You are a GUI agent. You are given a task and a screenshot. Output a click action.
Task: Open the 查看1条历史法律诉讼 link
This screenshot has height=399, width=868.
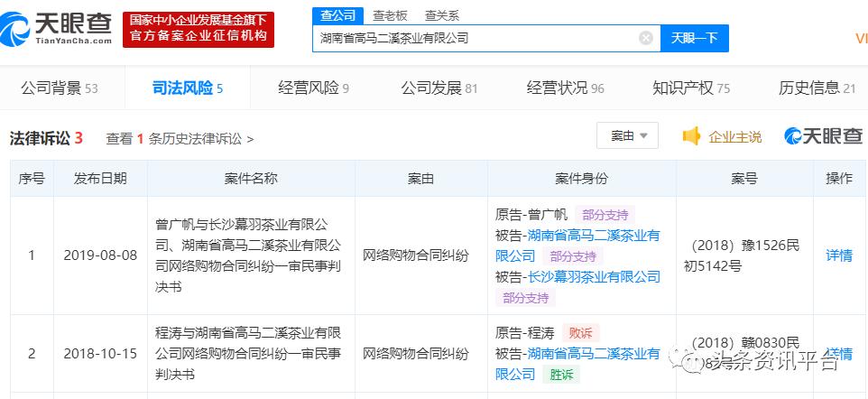click(180, 138)
